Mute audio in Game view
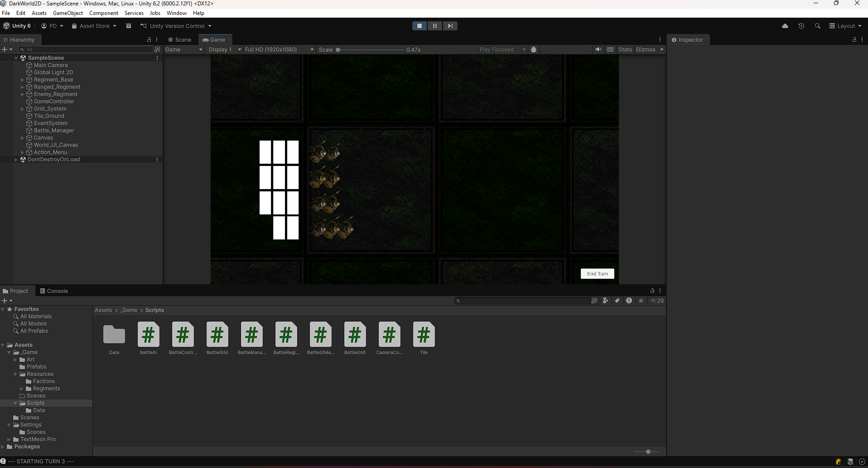 pos(598,49)
